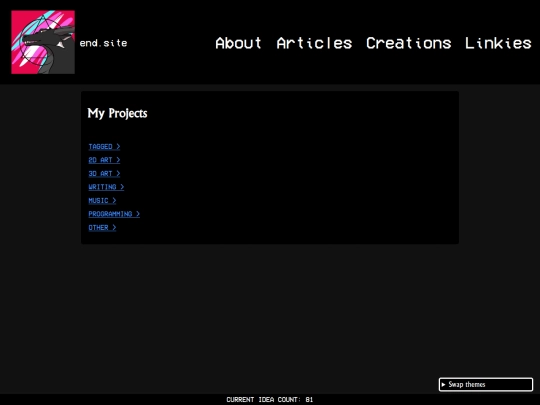
Task: Open the Linkies page
Action: tap(498, 43)
